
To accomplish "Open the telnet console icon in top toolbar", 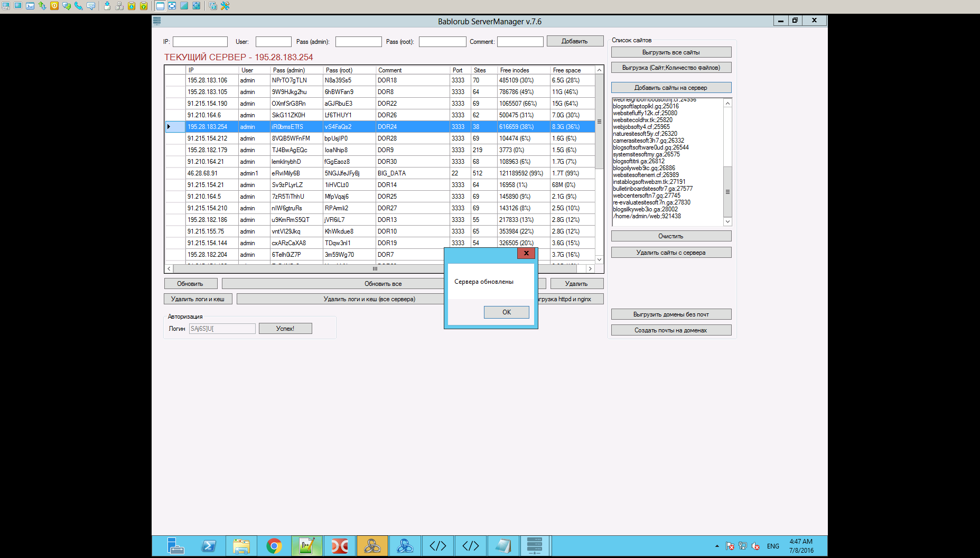I will coord(30,6).
